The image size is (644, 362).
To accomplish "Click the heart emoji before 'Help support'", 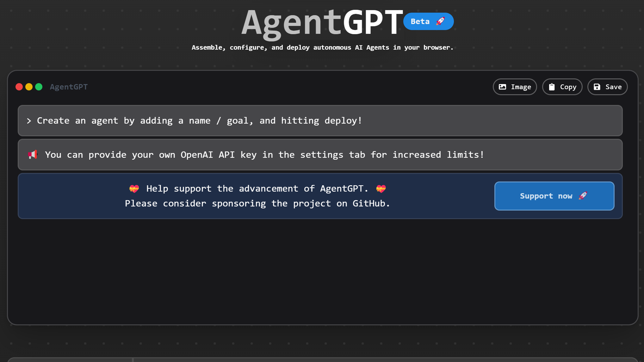I will (x=134, y=189).
